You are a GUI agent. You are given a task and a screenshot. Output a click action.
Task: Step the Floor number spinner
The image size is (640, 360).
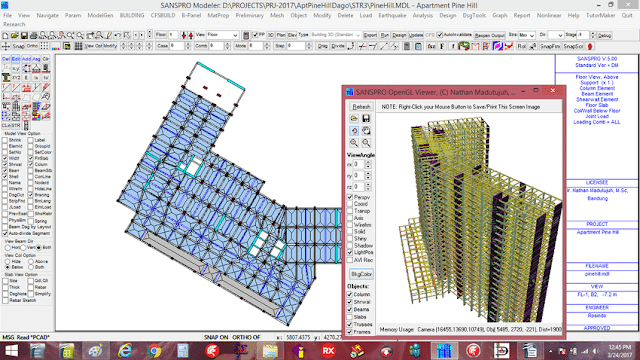coord(150,33)
